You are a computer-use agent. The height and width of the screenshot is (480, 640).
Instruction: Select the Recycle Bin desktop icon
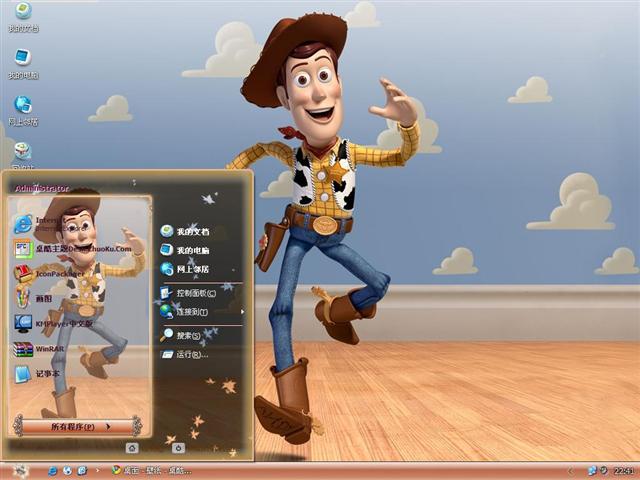coord(23,155)
